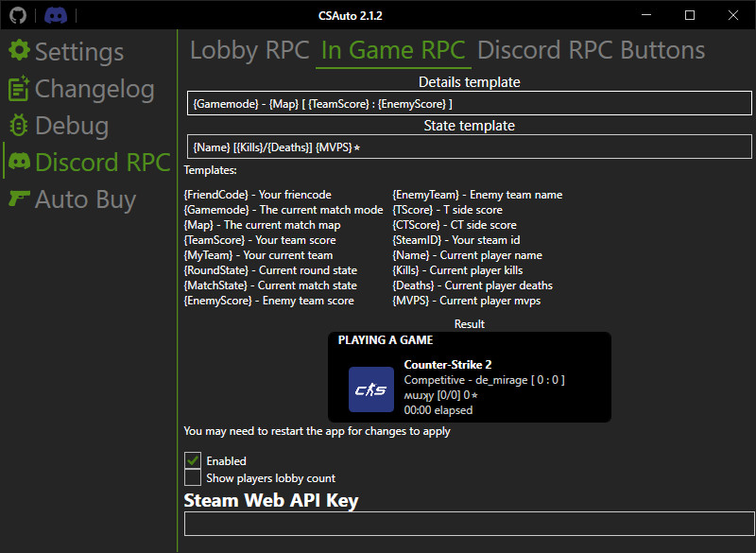Click the {Name} template entry
This screenshot has width=756, height=553.
point(467,255)
